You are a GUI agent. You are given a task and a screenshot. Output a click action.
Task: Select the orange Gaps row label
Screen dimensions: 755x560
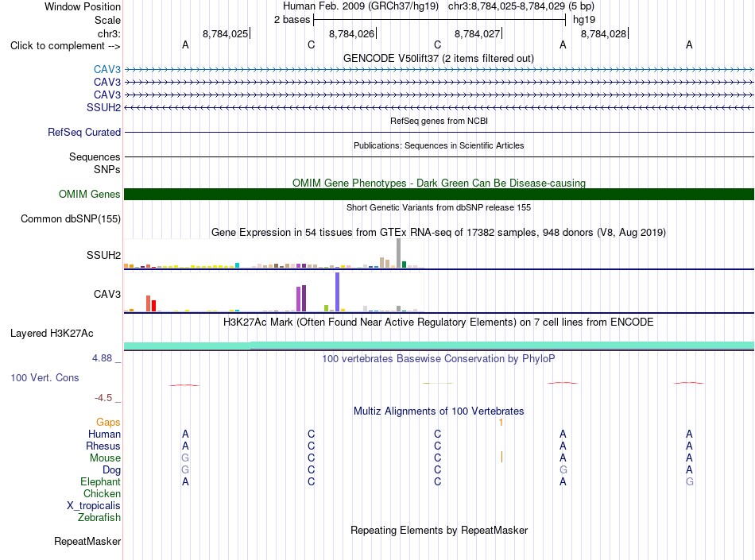[108, 423]
